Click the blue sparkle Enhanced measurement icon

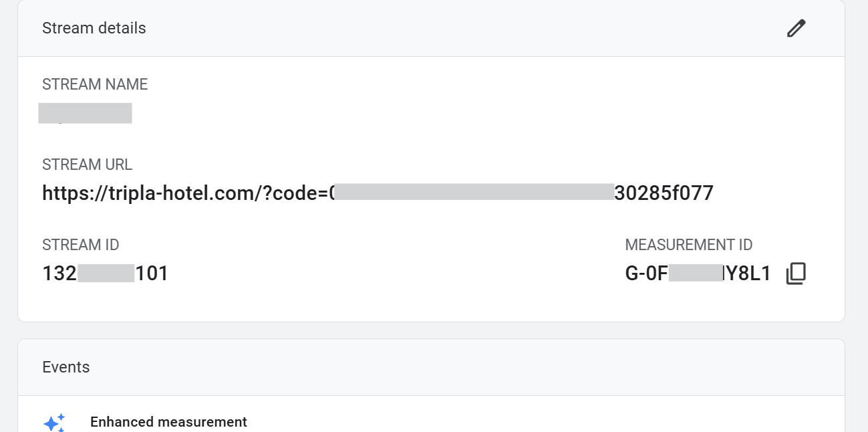click(54, 423)
